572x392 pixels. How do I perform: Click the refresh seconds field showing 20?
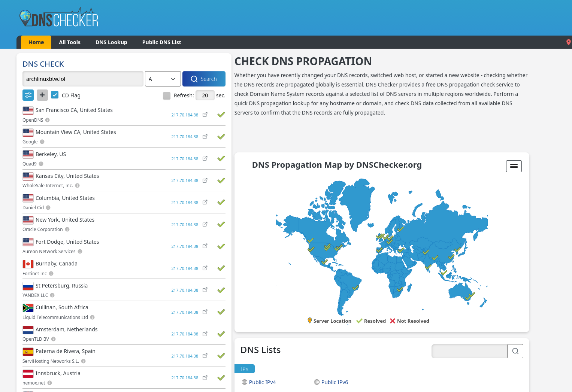pyautogui.click(x=205, y=95)
